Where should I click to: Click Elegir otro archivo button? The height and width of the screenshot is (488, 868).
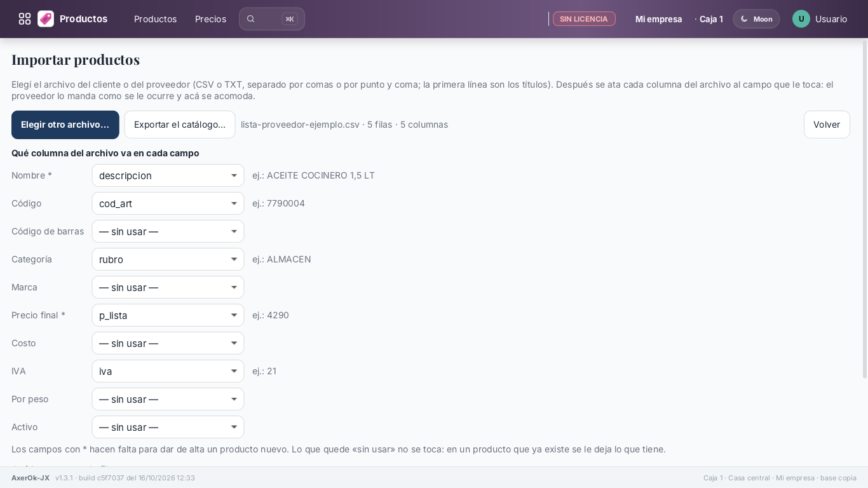[65, 125]
